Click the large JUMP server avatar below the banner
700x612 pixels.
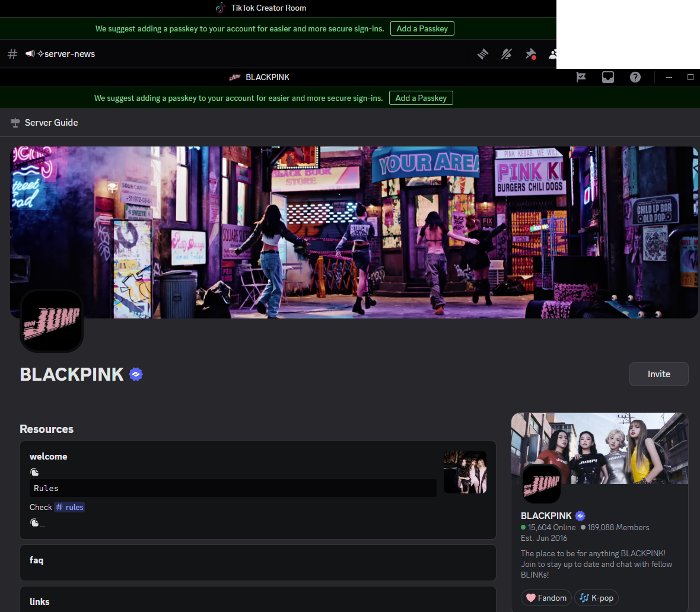tap(52, 321)
